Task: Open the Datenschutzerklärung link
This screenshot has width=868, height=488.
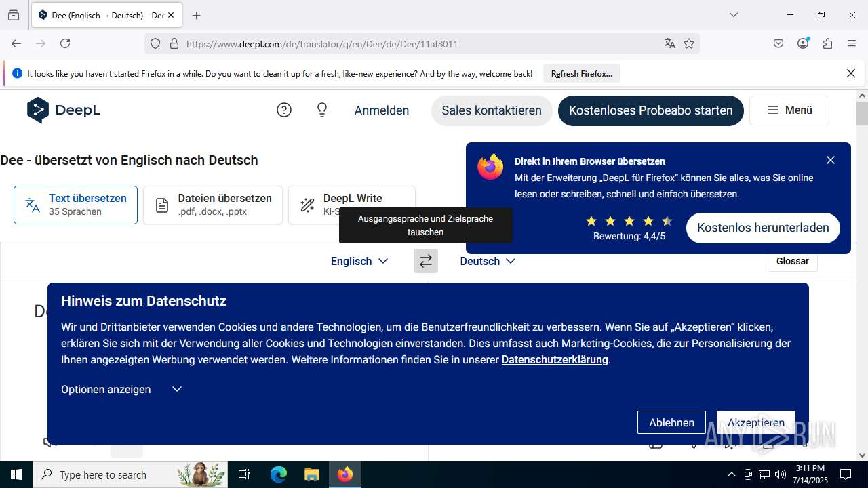Action: [x=555, y=359]
